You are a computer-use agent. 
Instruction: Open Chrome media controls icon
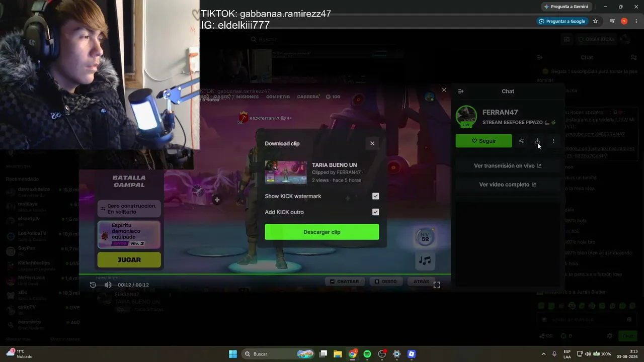click(612, 21)
